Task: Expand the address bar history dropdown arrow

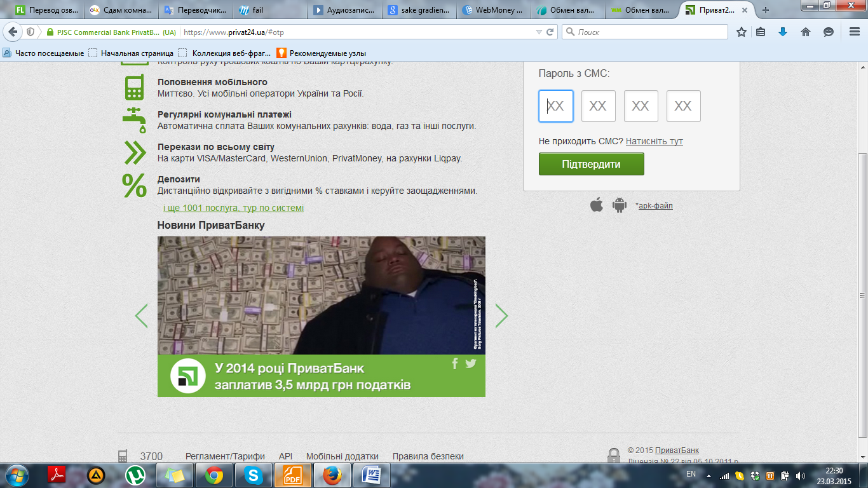Action: [539, 32]
